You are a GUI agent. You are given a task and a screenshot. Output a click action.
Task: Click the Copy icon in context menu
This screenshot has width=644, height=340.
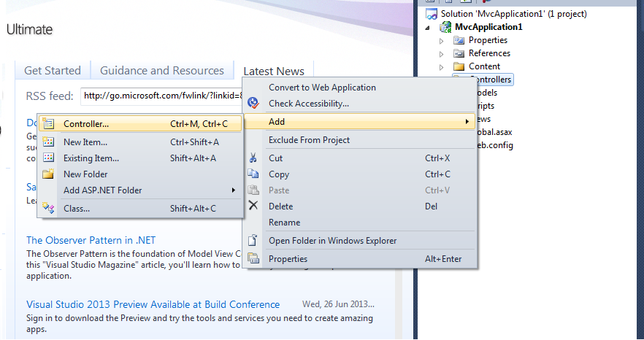click(x=253, y=174)
